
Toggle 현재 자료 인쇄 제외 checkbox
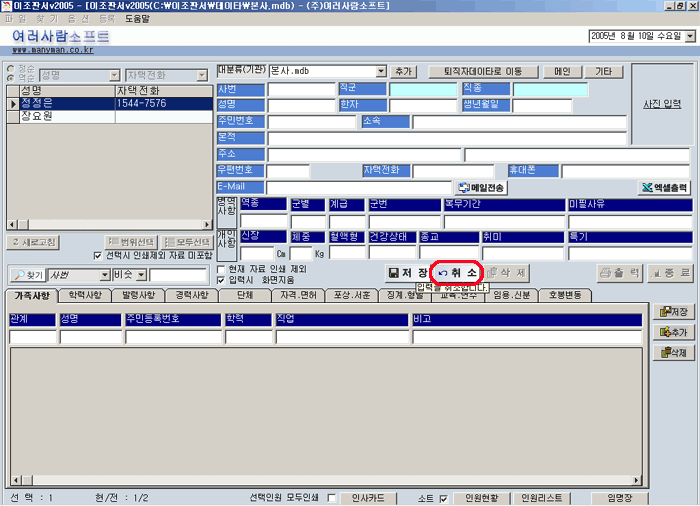[x=222, y=269]
